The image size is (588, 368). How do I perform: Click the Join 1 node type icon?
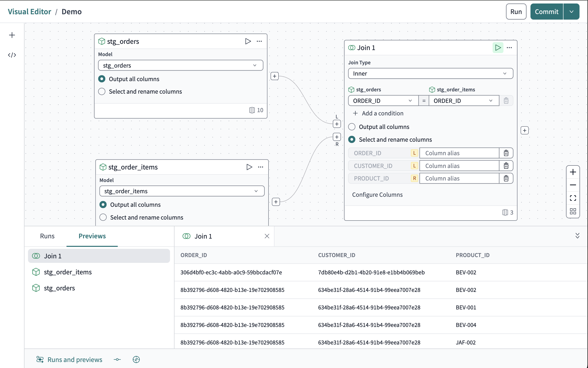pyautogui.click(x=352, y=48)
